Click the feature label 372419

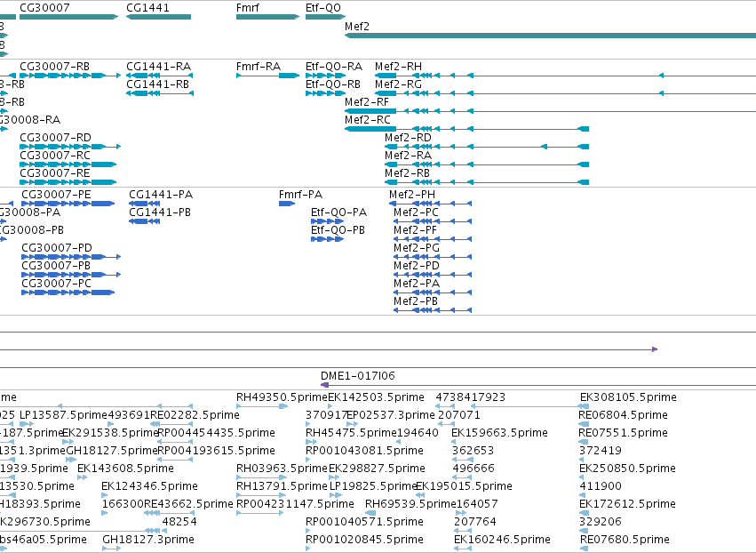point(601,451)
